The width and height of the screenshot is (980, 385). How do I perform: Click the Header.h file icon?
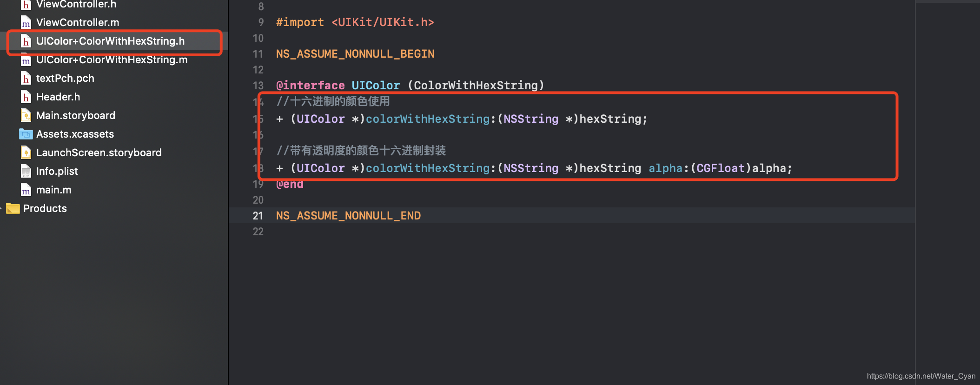(26, 97)
